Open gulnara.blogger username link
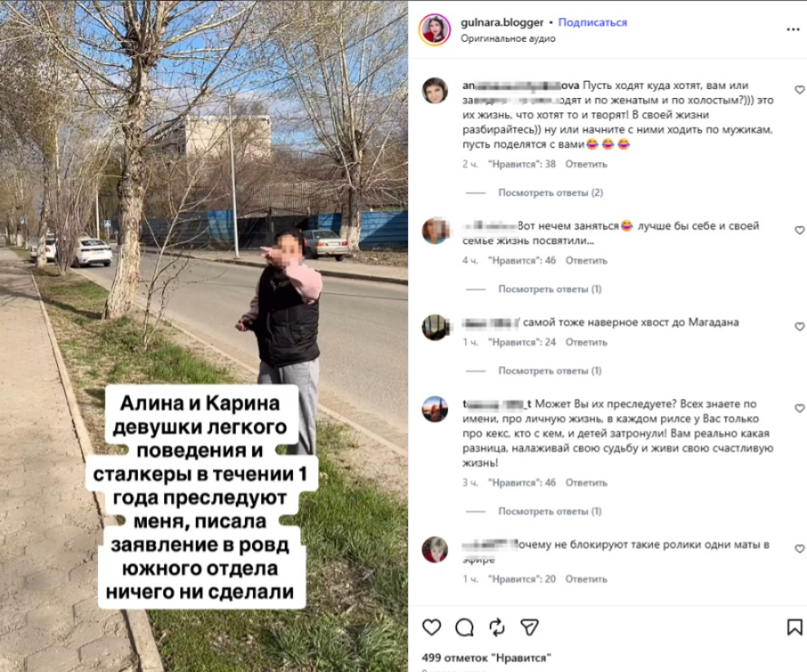807x672 pixels. point(502,23)
